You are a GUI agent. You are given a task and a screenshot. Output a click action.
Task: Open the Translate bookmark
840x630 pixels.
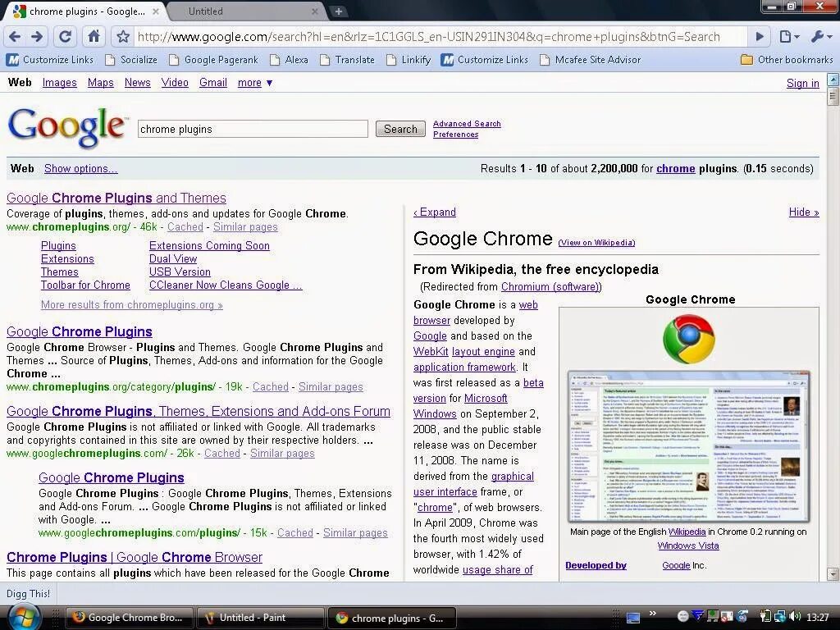(348, 59)
